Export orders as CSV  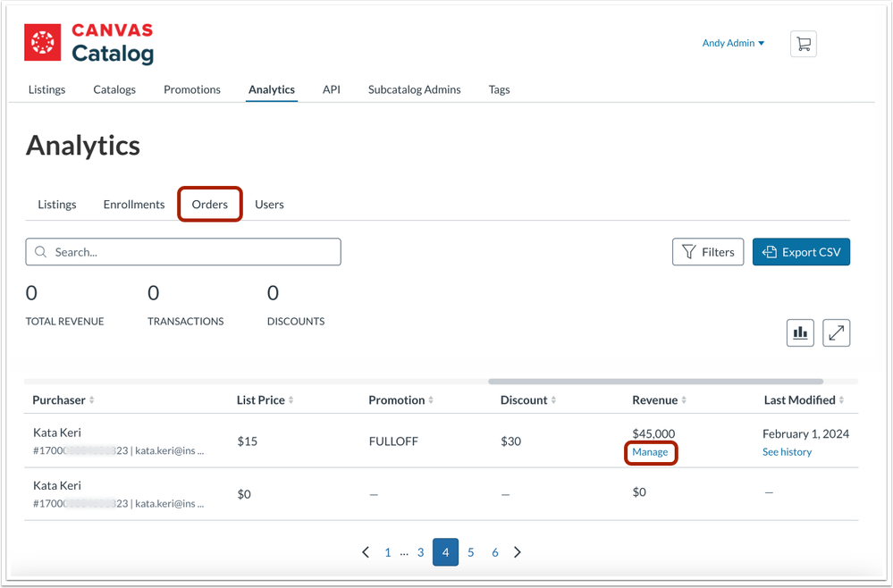[801, 252]
